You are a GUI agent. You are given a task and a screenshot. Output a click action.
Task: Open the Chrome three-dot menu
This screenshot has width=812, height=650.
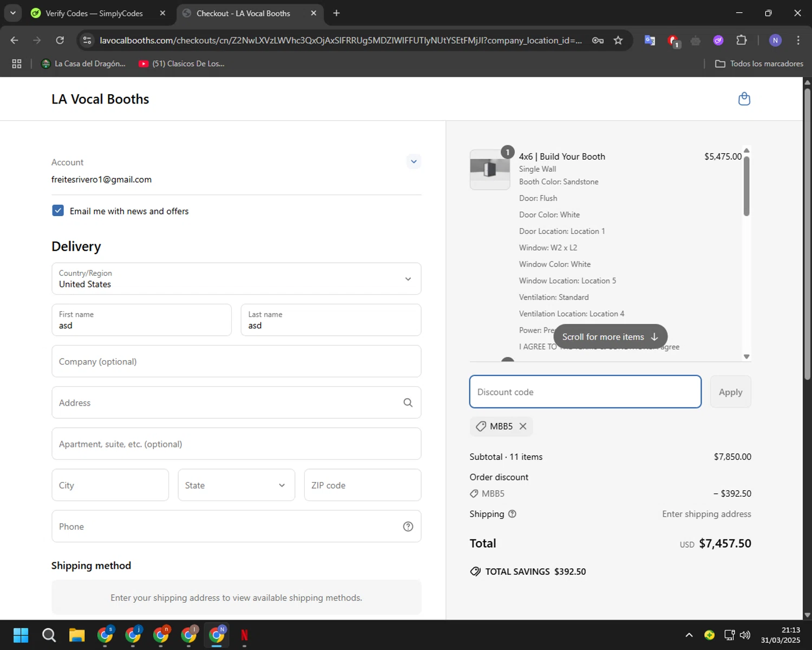pos(798,40)
